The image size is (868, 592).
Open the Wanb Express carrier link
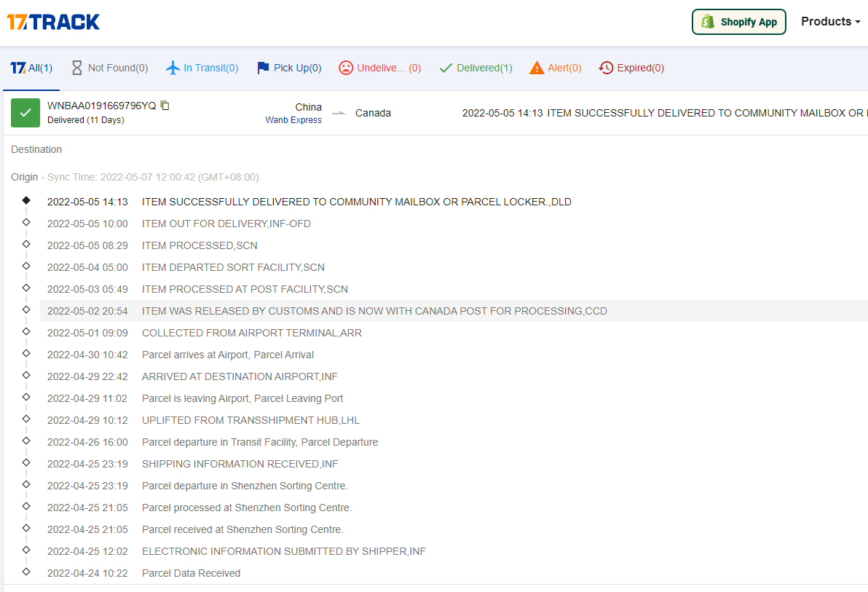[x=293, y=120]
